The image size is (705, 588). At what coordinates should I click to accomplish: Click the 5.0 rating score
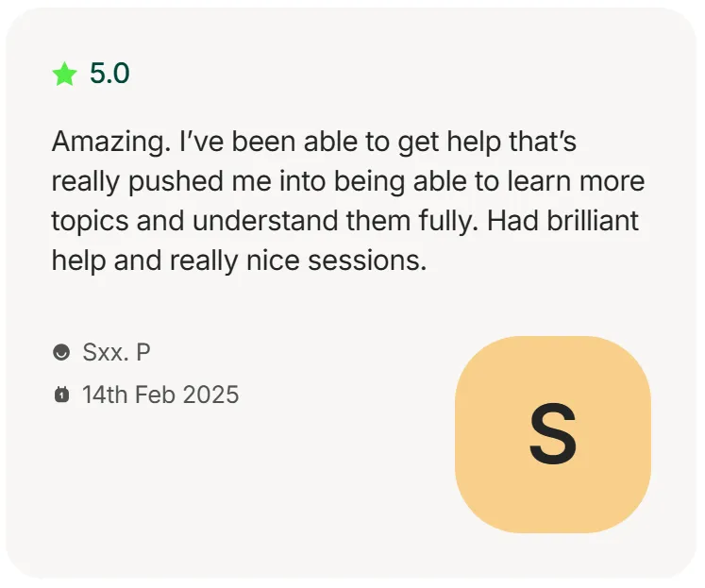coord(109,74)
